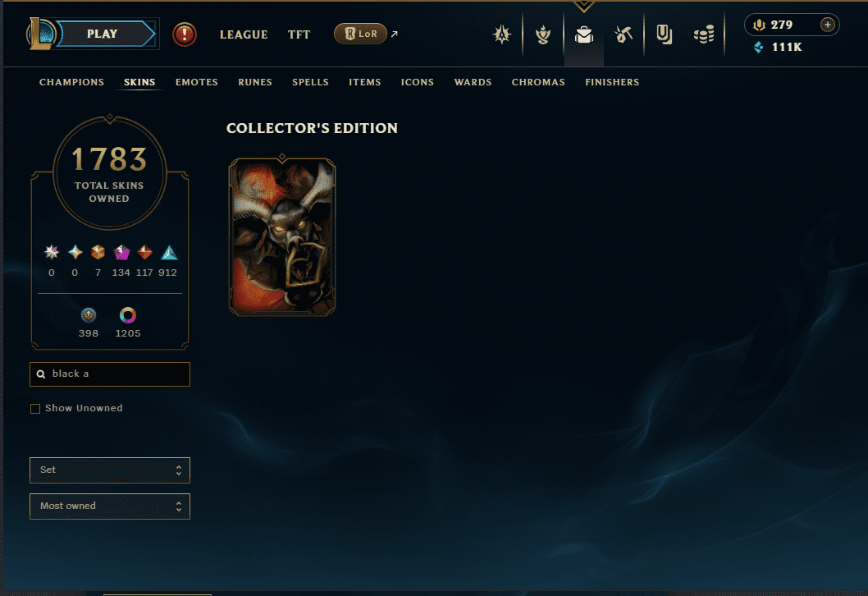This screenshot has height=596, width=868.
Task: Click the red alert notification icon
Action: [185, 34]
